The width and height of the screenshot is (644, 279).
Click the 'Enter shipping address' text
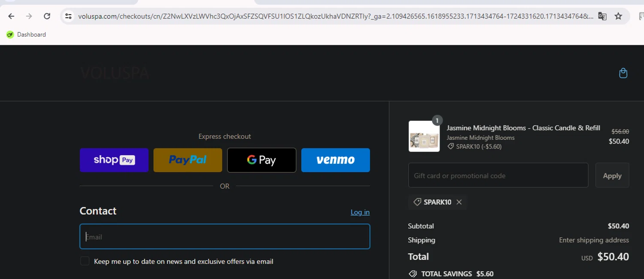[594, 240]
